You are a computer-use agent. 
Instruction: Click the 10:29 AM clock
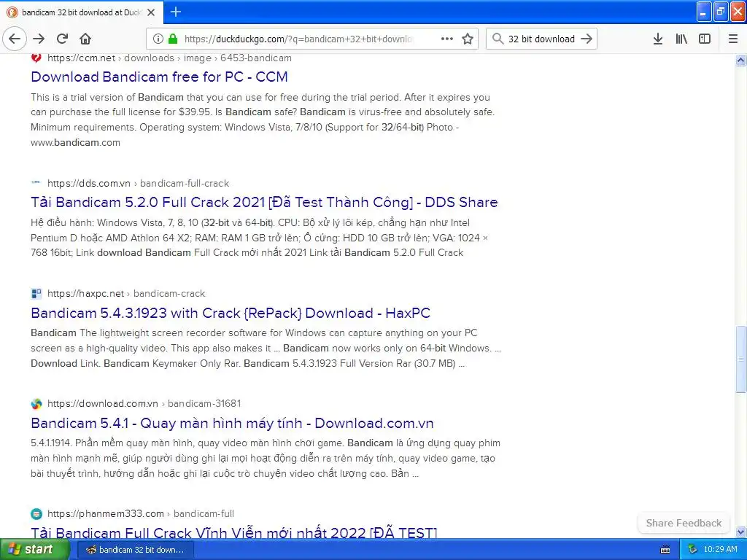point(720,549)
